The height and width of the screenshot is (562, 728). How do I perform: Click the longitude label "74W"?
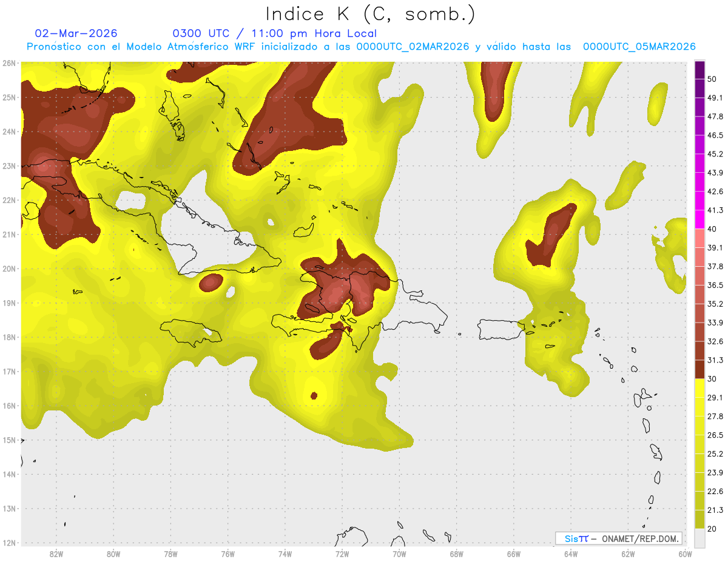pos(285,554)
